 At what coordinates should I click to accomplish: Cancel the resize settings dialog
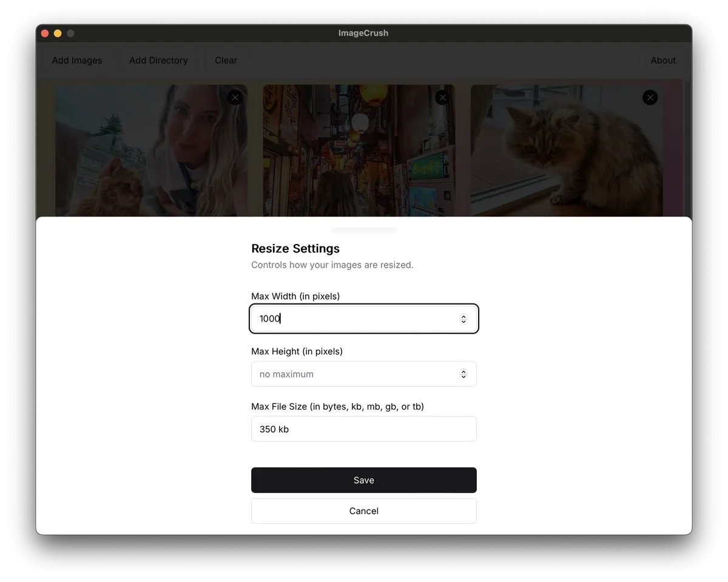click(364, 511)
